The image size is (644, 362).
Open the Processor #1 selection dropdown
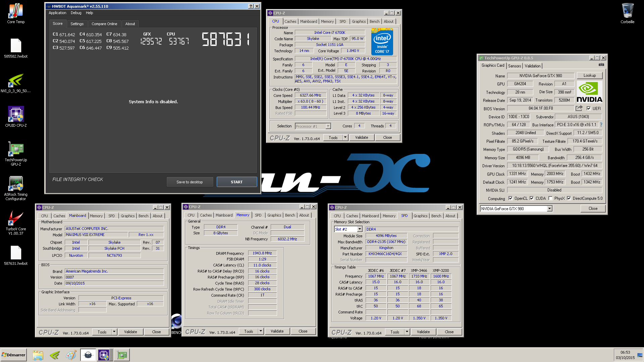tap(328, 126)
